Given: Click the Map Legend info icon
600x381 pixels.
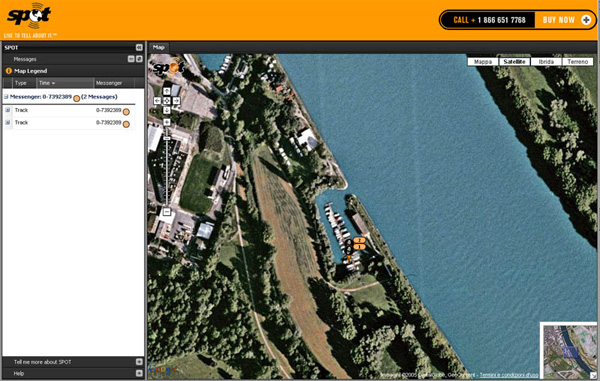Looking at the screenshot, I should [8, 71].
